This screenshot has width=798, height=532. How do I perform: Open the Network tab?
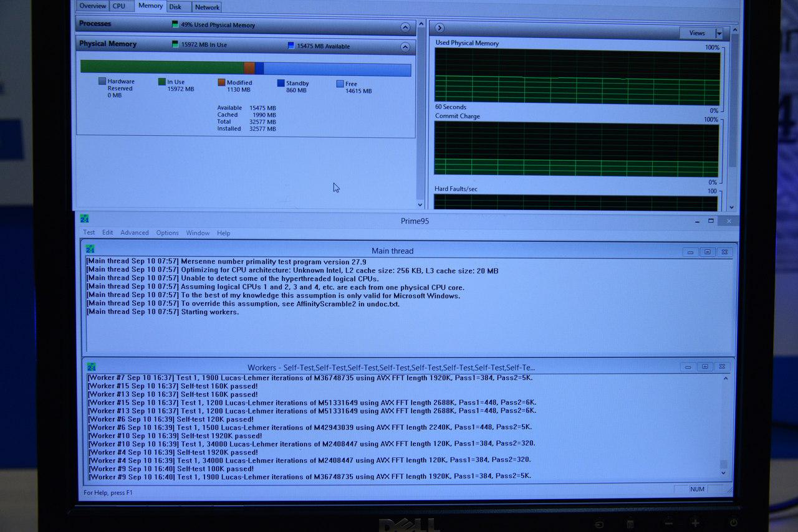(x=206, y=7)
